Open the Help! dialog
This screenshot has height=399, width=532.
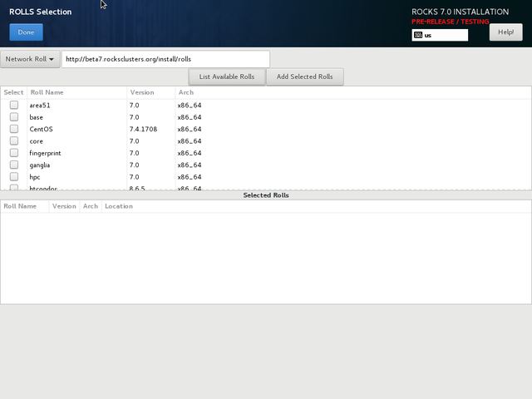point(505,32)
